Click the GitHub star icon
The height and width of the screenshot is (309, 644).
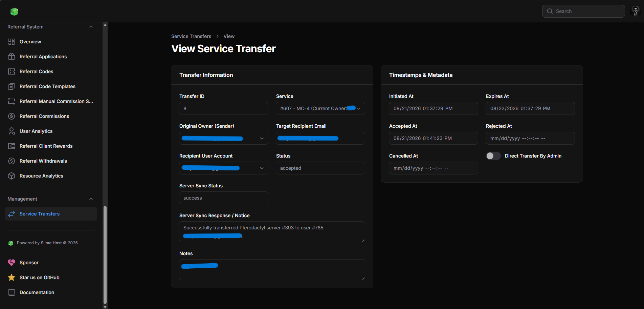click(12, 277)
